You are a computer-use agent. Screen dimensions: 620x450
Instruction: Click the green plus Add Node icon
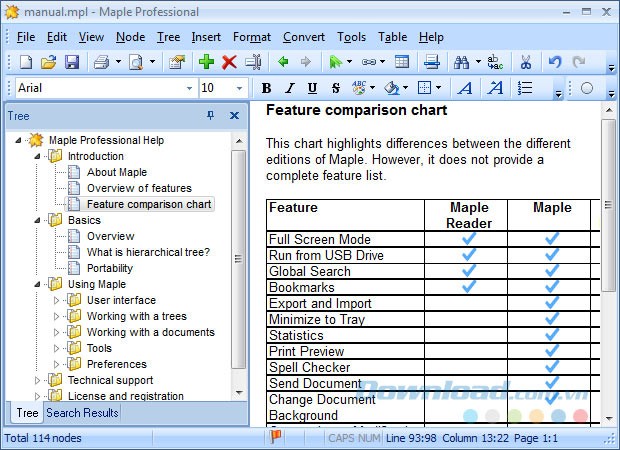pyautogui.click(x=206, y=62)
